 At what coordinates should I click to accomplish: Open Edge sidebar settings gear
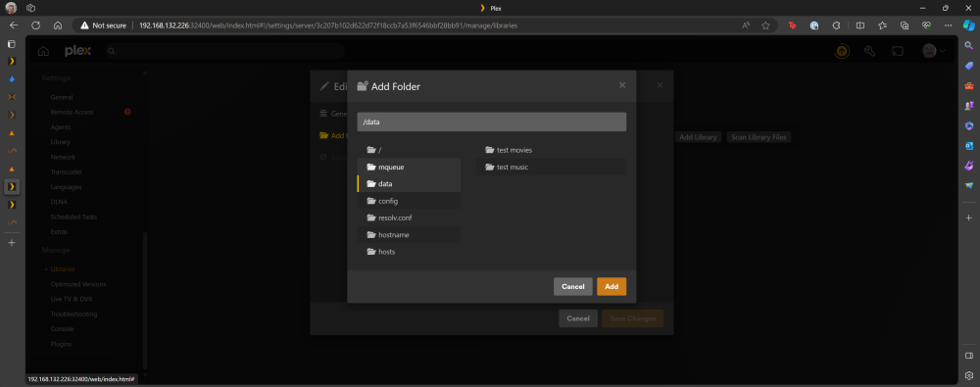pyautogui.click(x=969, y=375)
